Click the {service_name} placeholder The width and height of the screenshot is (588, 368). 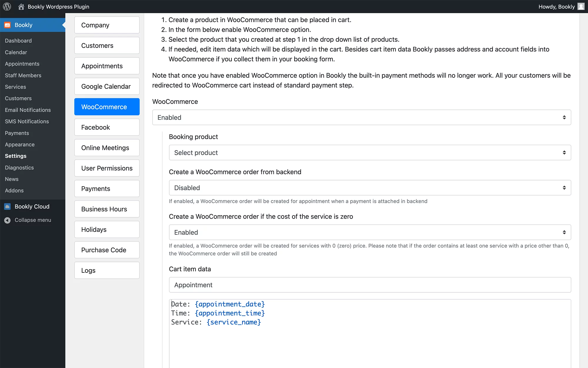click(x=234, y=322)
